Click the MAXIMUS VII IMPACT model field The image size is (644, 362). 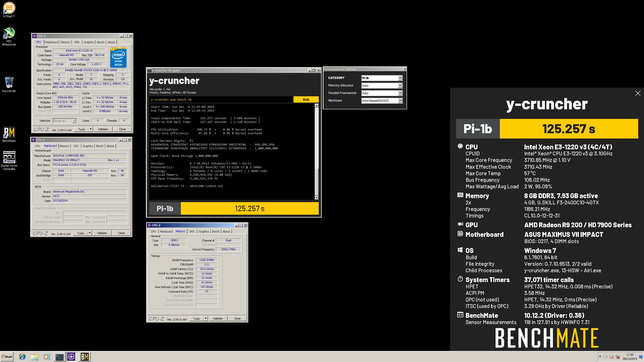click(76, 160)
